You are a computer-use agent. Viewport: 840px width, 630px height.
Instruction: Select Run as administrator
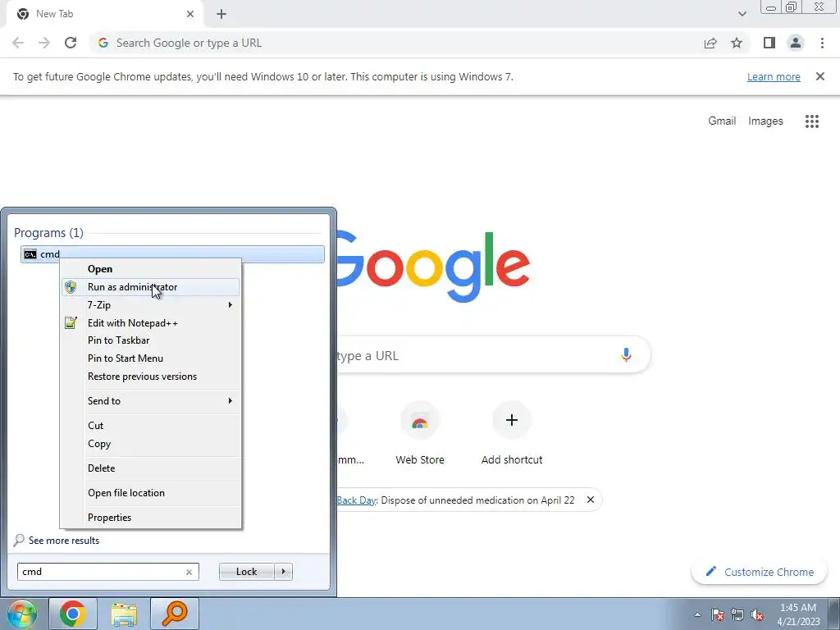click(151, 287)
